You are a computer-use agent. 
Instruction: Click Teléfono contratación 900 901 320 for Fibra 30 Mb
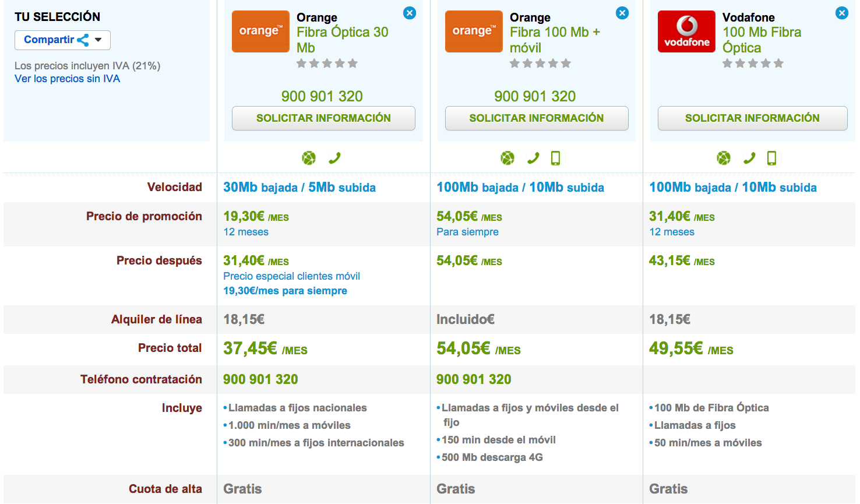click(x=260, y=379)
